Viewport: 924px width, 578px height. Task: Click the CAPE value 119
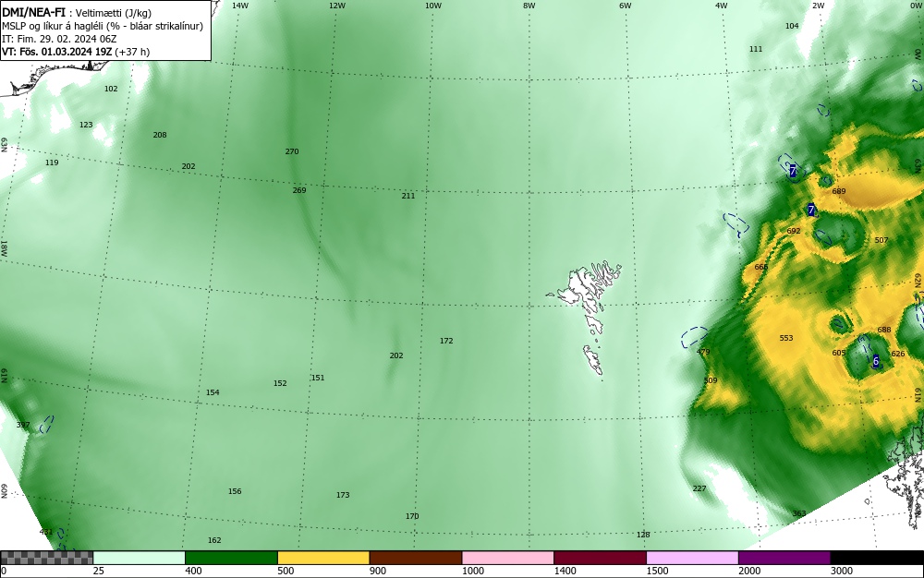[52, 163]
